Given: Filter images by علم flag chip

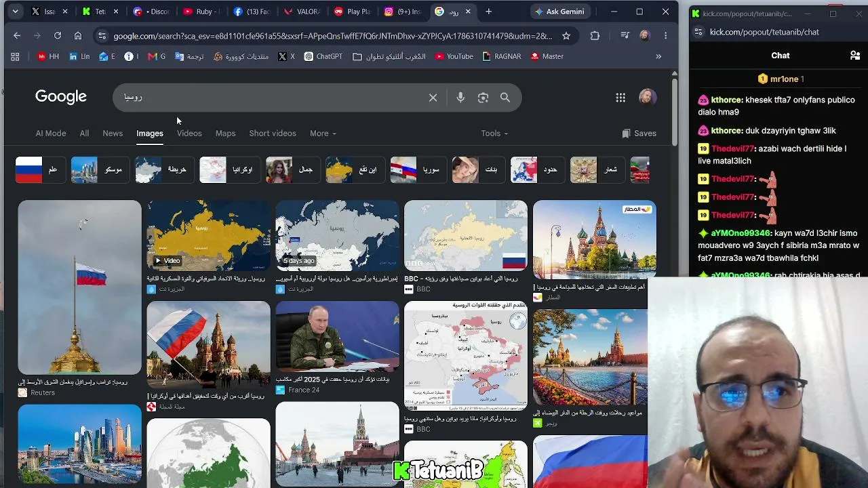Looking at the screenshot, I should 39,169.
